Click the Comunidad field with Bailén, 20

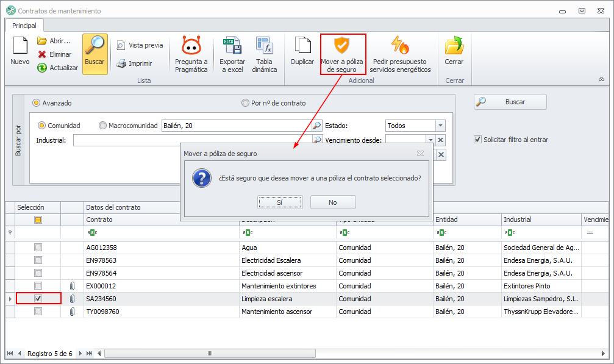[x=237, y=126]
